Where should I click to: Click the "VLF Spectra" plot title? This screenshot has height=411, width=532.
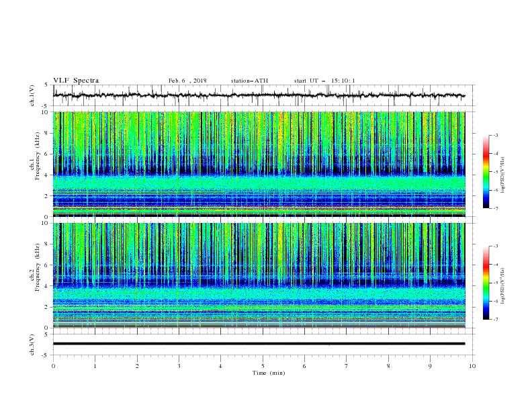[x=76, y=81]
